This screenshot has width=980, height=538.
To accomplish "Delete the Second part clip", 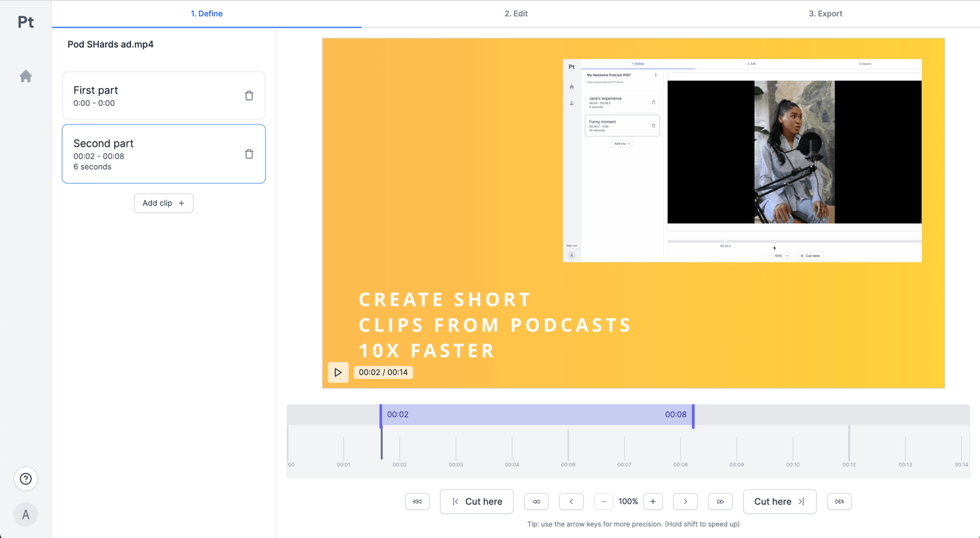I will pyautogui.click(x=249, y=154).
